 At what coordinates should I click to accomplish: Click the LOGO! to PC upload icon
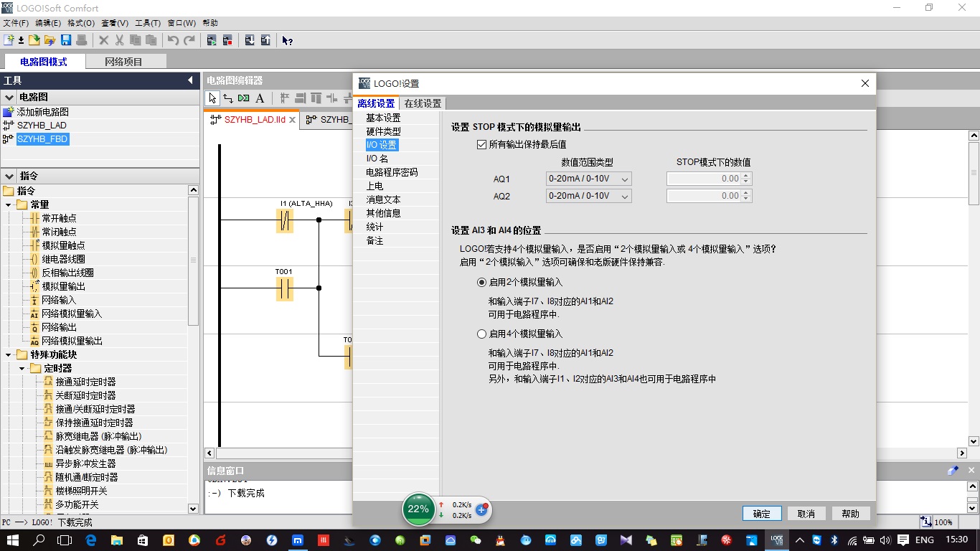265,40
